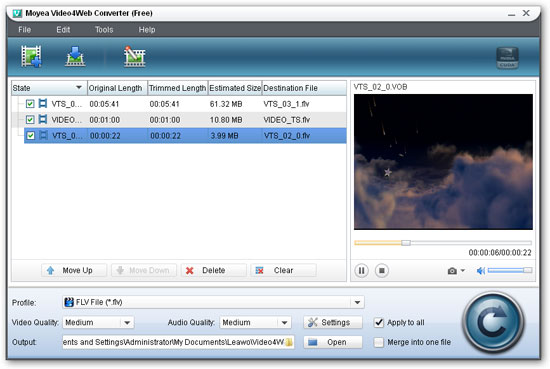Sort by Original Length column header

click(x=117, y=88)
